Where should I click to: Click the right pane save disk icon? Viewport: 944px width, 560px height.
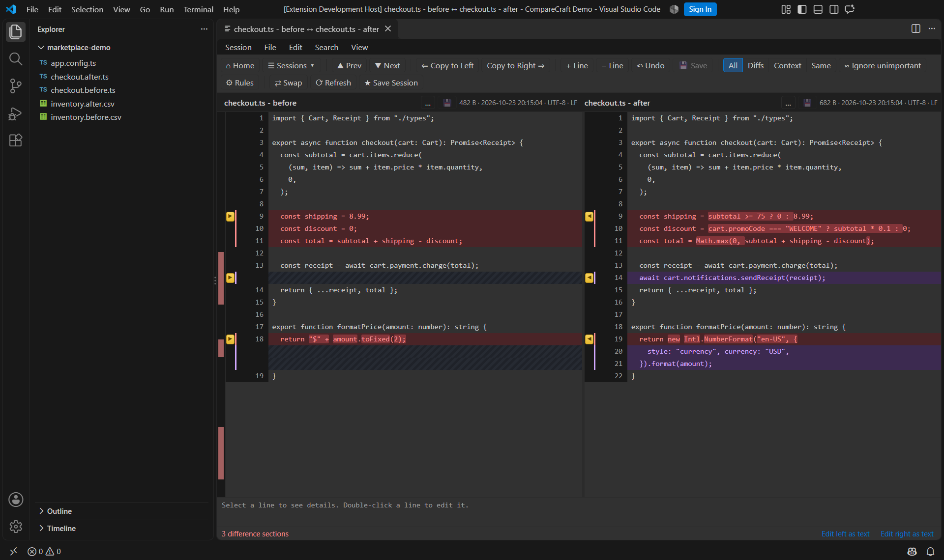coord(807,103)
